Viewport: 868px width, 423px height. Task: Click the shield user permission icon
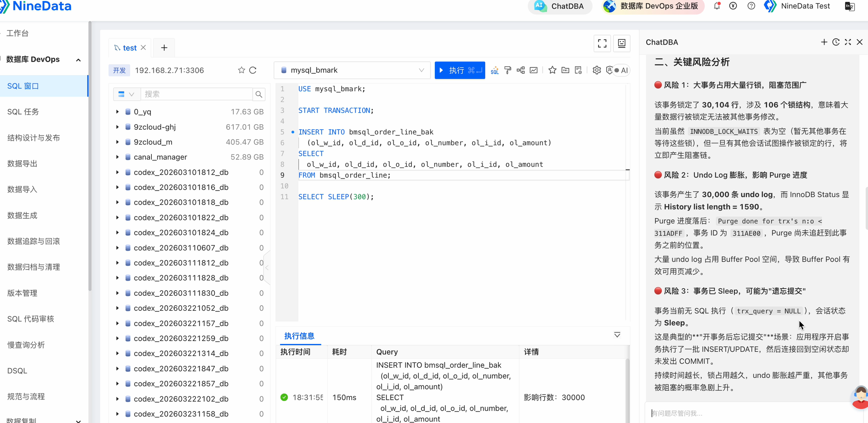point(609,70)
